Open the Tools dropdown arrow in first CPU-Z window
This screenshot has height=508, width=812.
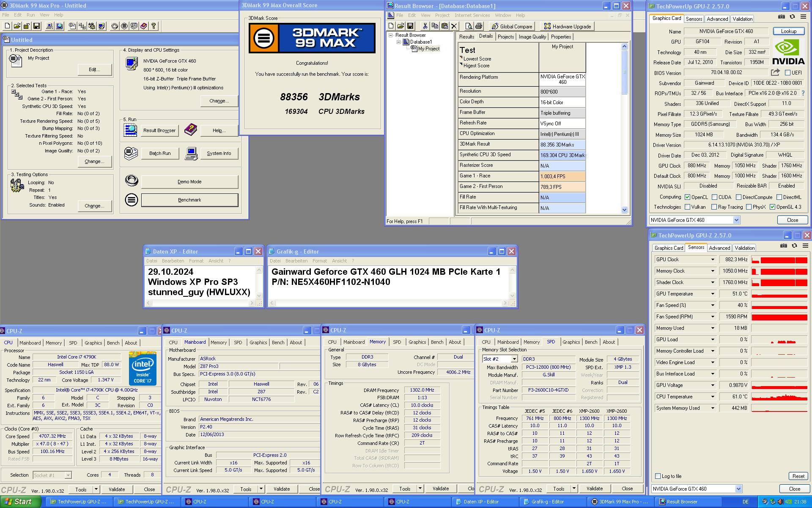click(x=96, y=489)
